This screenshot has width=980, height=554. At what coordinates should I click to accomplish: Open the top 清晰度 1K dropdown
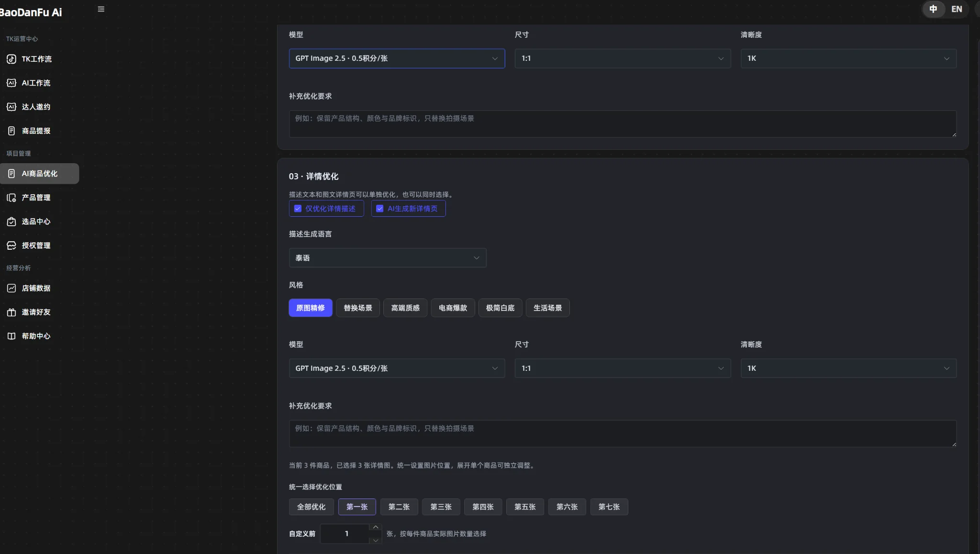(848, 58)
